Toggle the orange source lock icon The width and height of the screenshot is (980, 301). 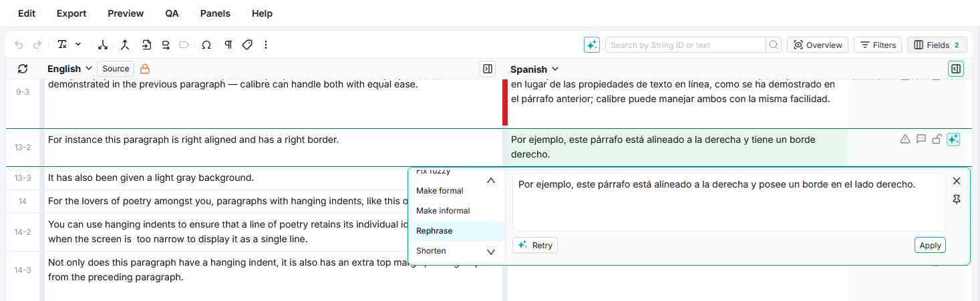145,69
